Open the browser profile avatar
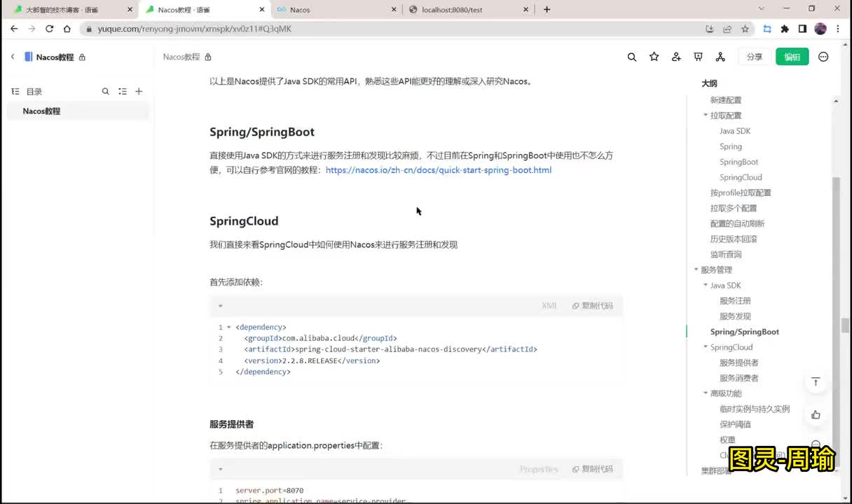This screenshot has height=504, width=852. (820, 29)
